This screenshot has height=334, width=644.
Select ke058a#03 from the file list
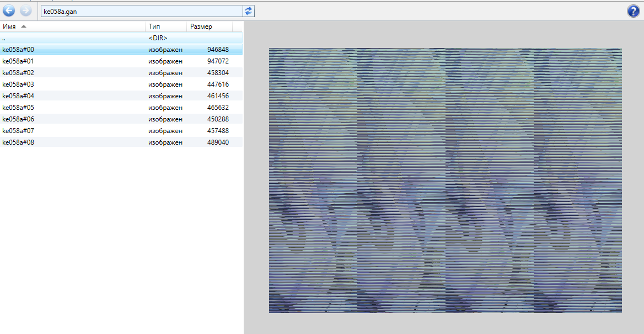pos(55,84)
